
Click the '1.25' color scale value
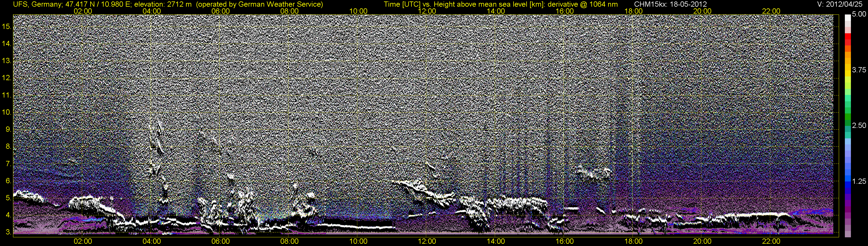point(859,181)
